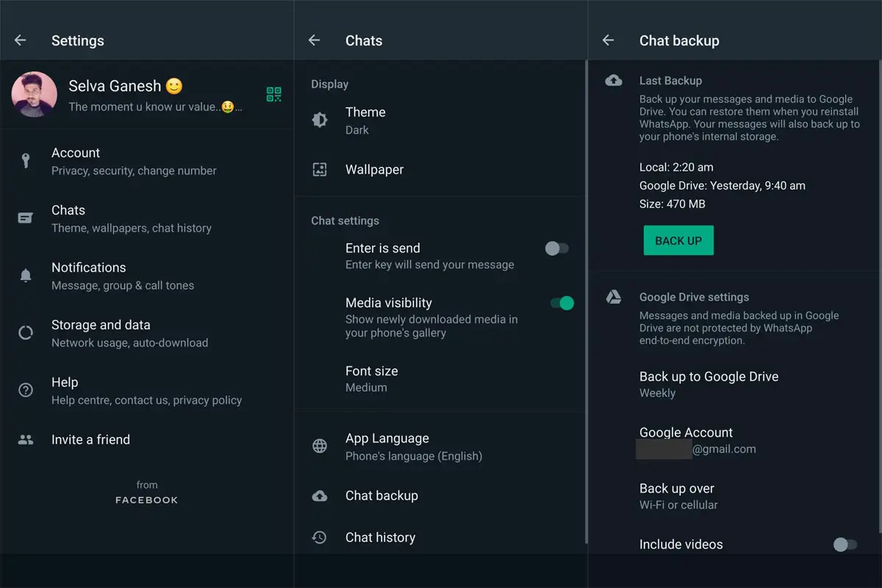Click the Google Drive settings heading
The width and height of the screenshot is (882, 588).
(x=694, y=297)
